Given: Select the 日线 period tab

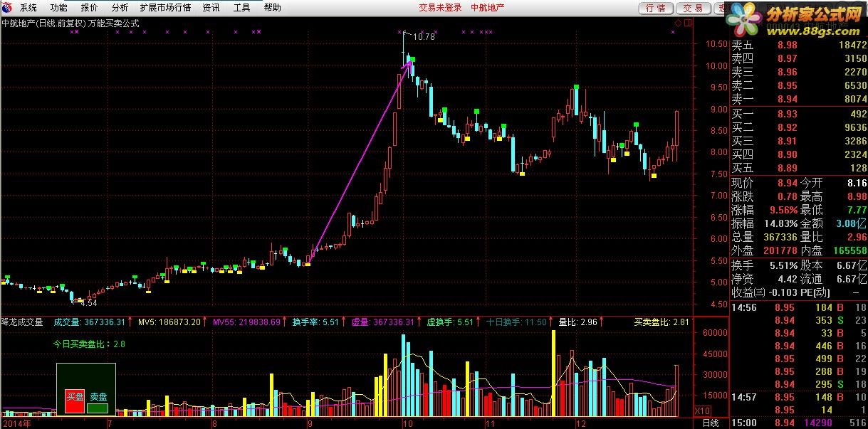Looking at the screenshot, I should click(711, 423).
